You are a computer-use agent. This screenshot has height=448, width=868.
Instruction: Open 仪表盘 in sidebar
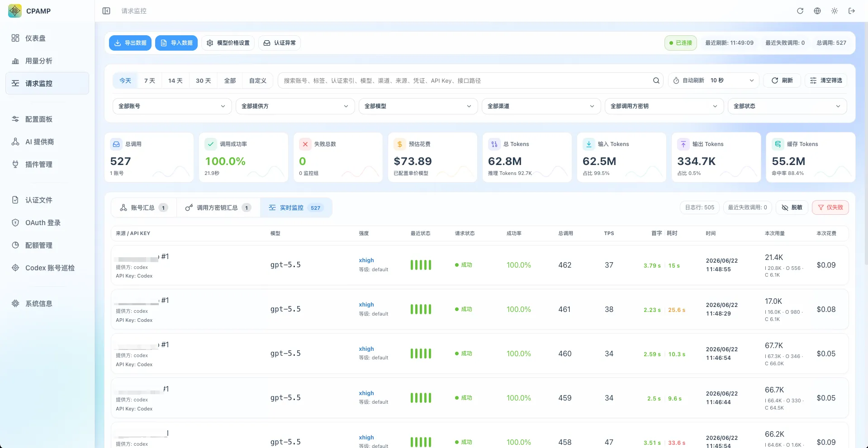coord(47,38)
